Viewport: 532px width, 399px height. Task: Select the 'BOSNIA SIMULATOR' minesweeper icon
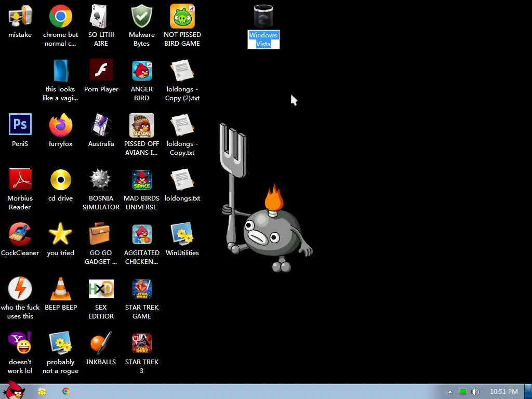[x=100, y=179]
